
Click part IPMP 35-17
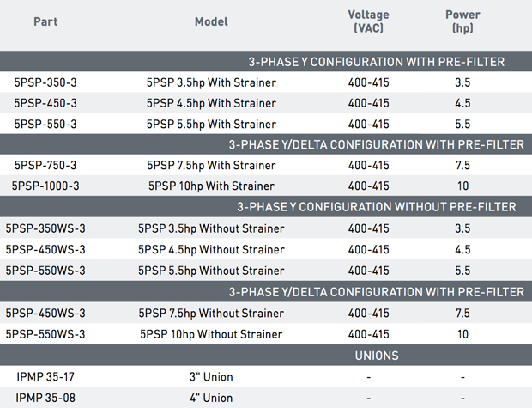(x=45, y=376)
